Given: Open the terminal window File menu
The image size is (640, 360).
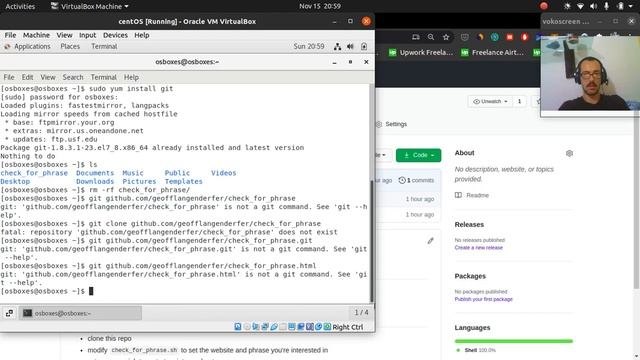Looking at the screenshot, I should click(9, 77).
